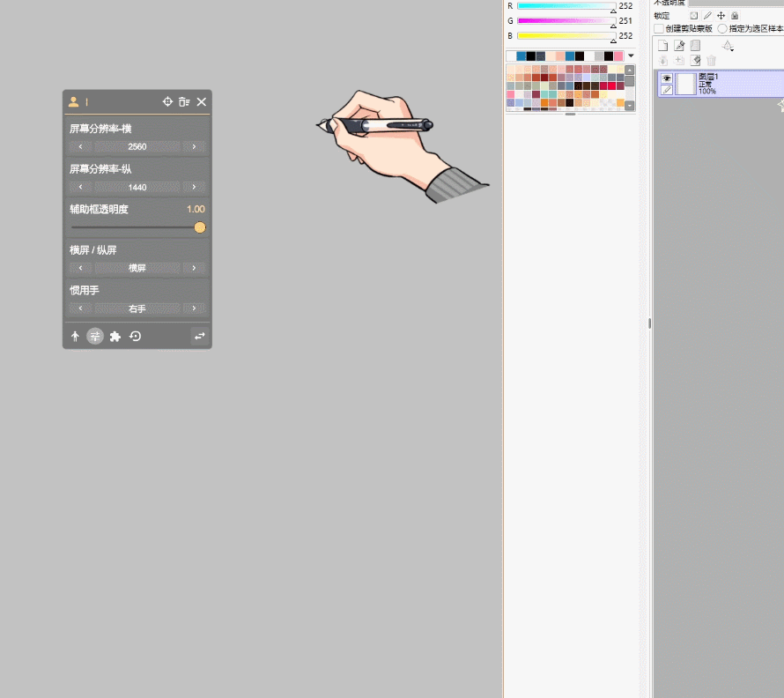Viewport: 784px width, 698px height.
Task: Click the 辅助框透明度 slider handle
Action: [200, 227]
